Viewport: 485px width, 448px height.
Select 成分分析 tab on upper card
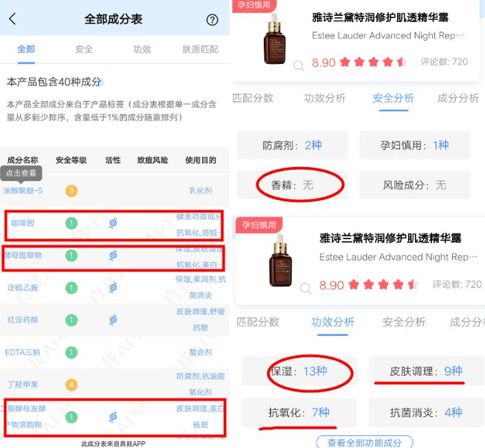coord(458,98)
